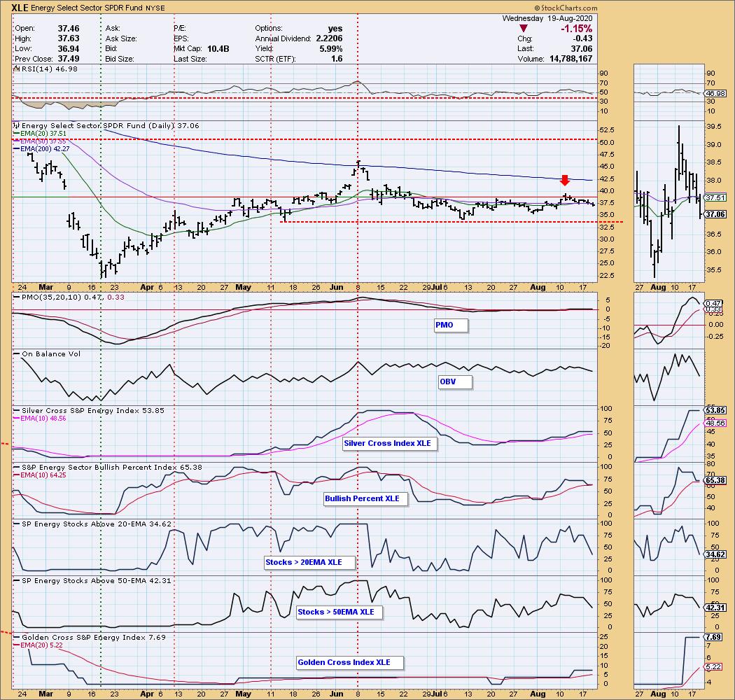Select the 'Energy Select Sector SPDR Fund NYSE' title

pos(97,8)
